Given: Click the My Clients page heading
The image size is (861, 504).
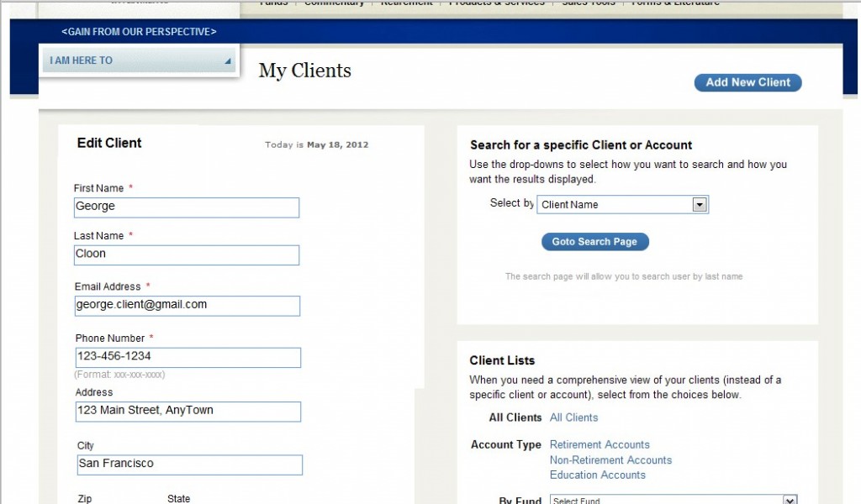Looking at the screenshot, I should click(x=304, y=71).
